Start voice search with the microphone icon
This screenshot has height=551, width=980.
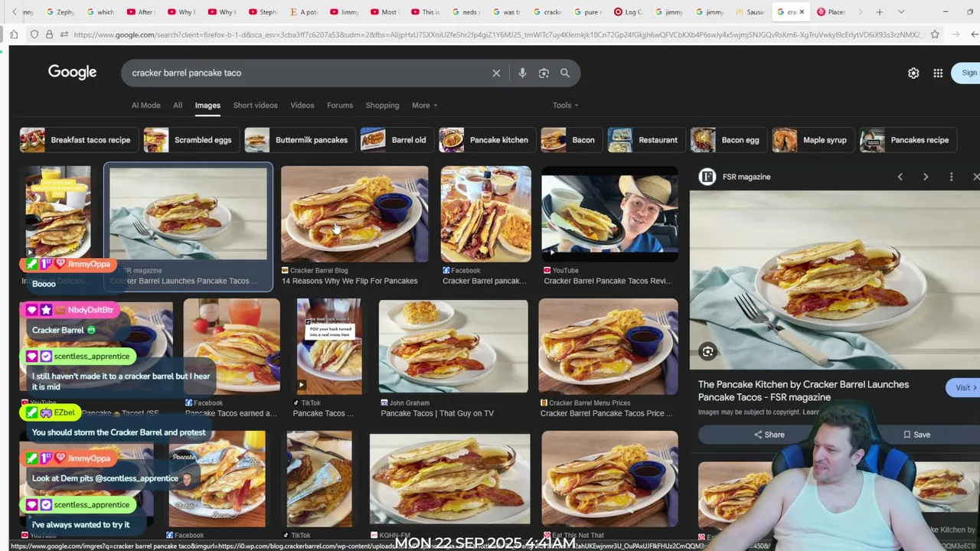[x=522, y=73]
